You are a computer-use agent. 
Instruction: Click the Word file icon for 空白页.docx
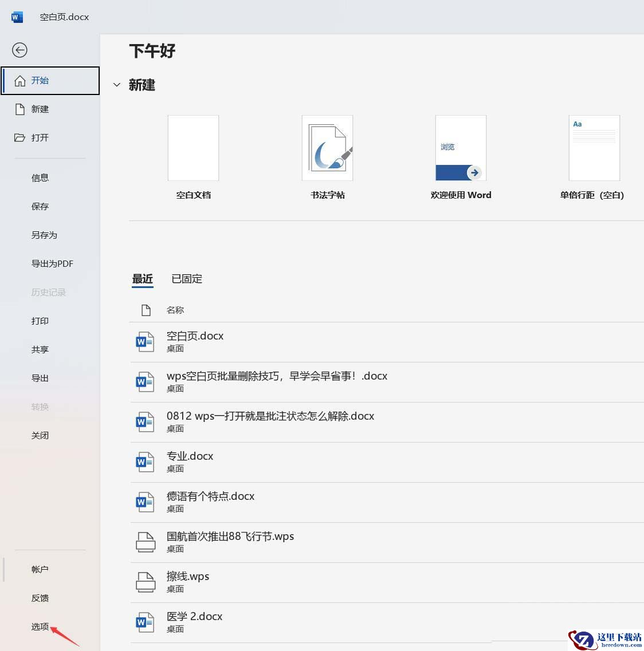coord(145,342)
